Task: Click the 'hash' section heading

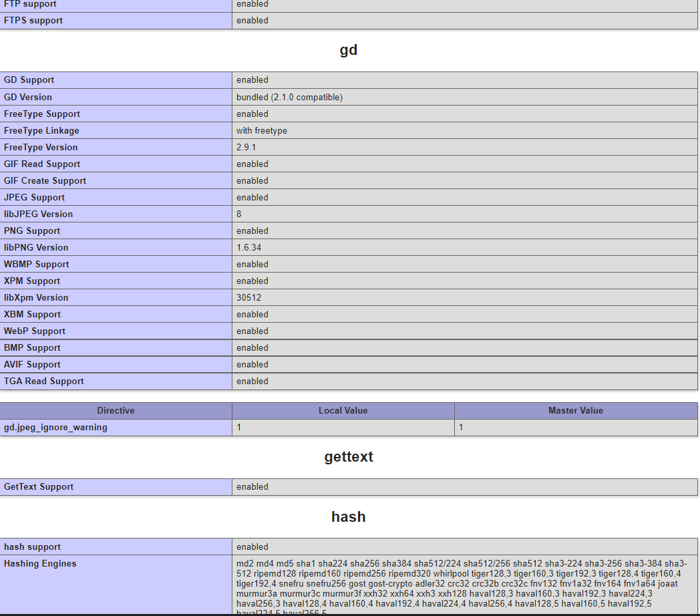Action: click(348, 517)
